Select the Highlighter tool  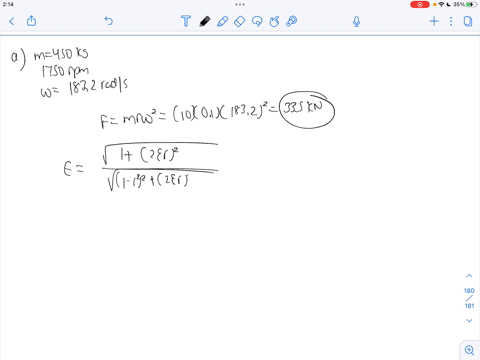(222, 21)
